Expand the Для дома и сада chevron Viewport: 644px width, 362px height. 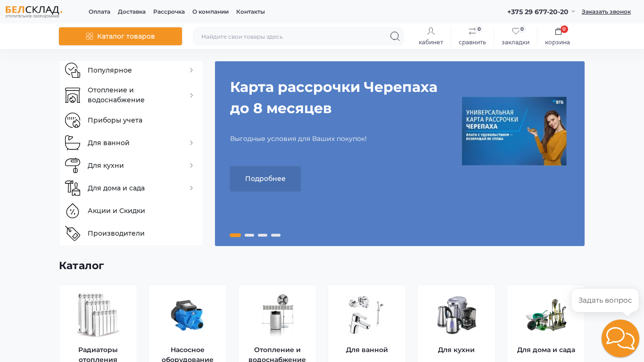[191, 188]
